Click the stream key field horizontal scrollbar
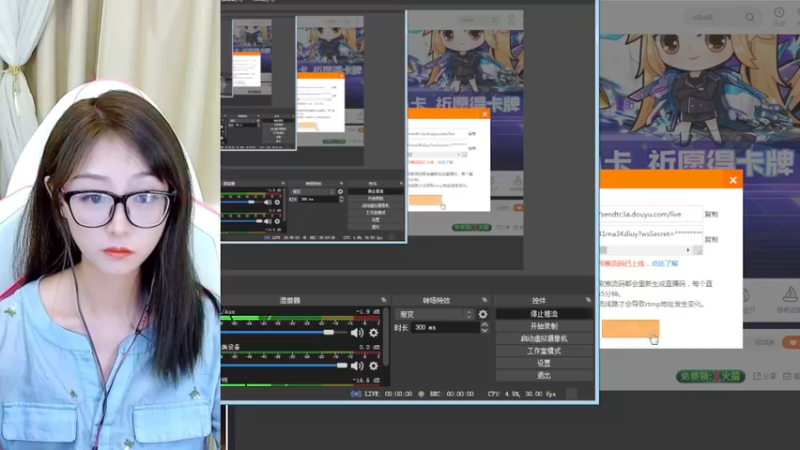The image size is (800, 450). 646,250
